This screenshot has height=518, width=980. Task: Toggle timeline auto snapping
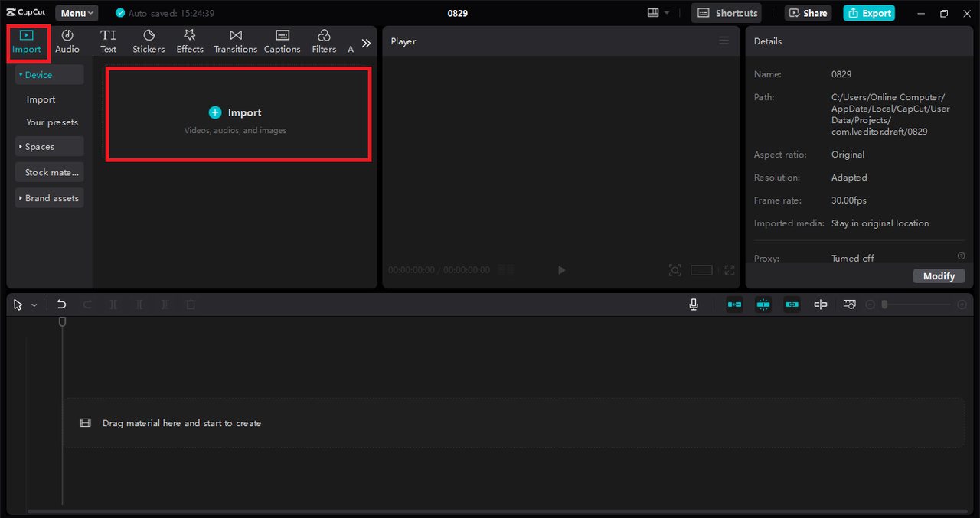(763, 305)
